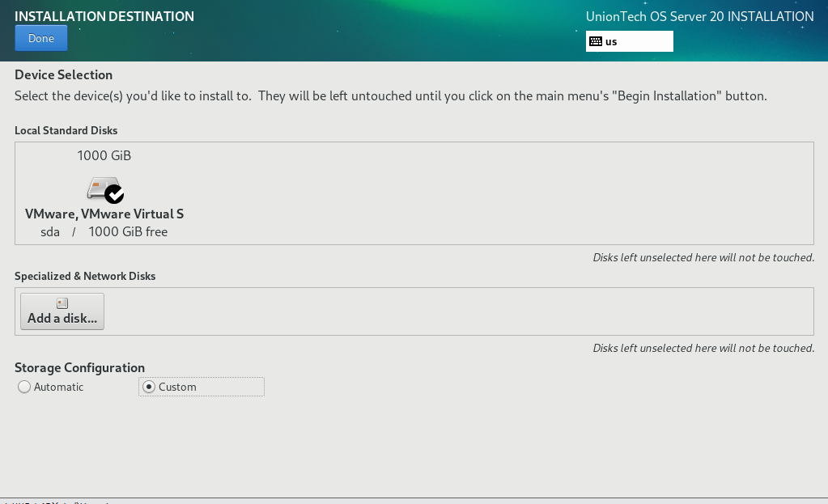The width and height of the screenshot is (828, 504).
Task: Click the unselected disks note under Specialized & Network Disks
Action: pyautogui.click(x=703, y=349)
